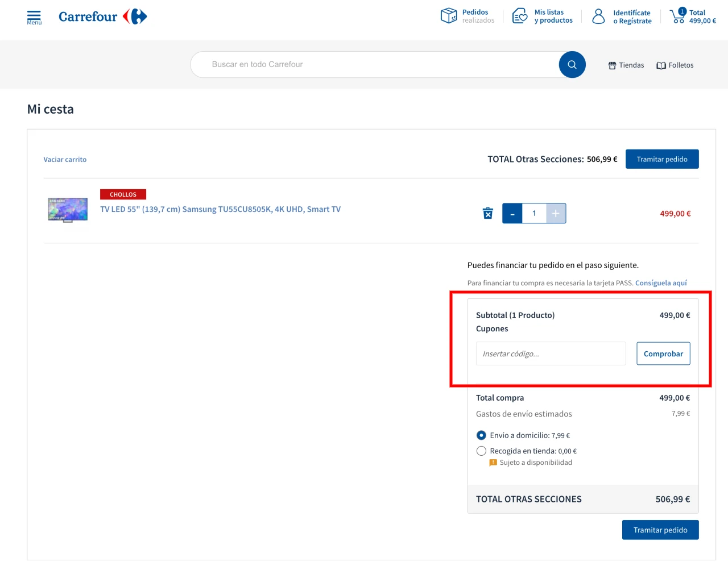Open Pedidos realizados via the package icon
Image resolution: width=728 pixels, height=566 pixels.
[x=449, y=16]
